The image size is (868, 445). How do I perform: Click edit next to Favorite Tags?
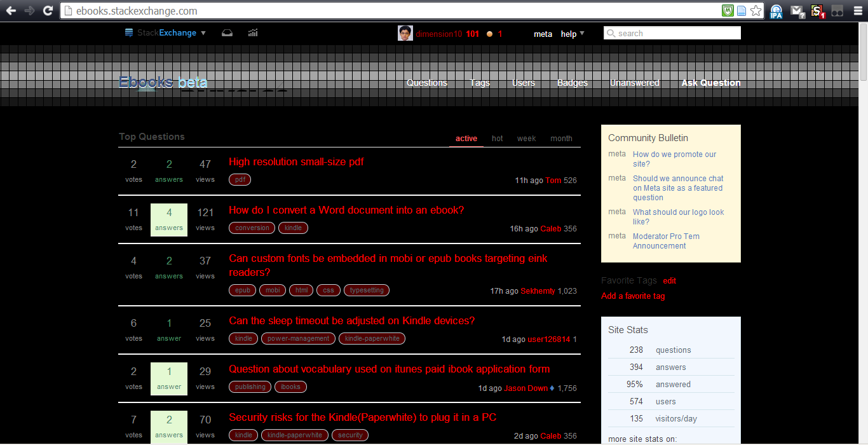pos(669,280)
